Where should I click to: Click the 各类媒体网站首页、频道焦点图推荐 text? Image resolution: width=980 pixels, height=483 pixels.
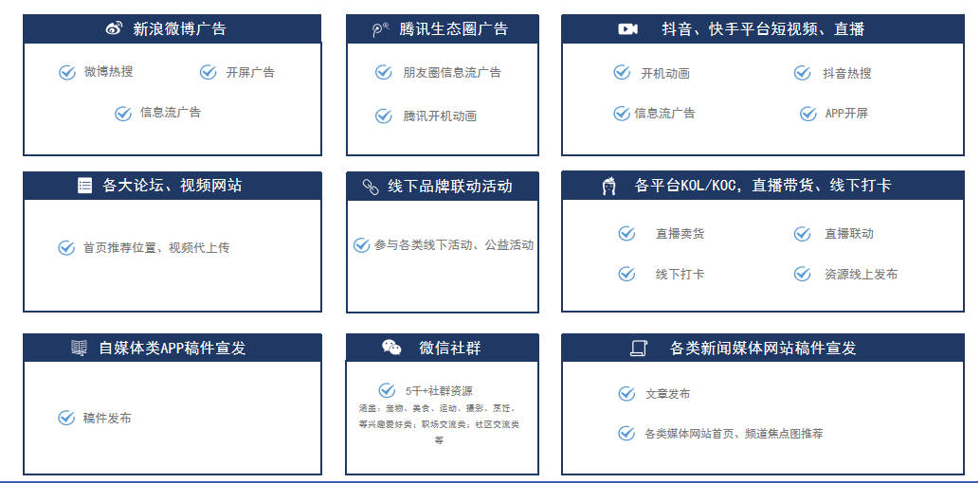pyautogui.click(x=734, y=434)
